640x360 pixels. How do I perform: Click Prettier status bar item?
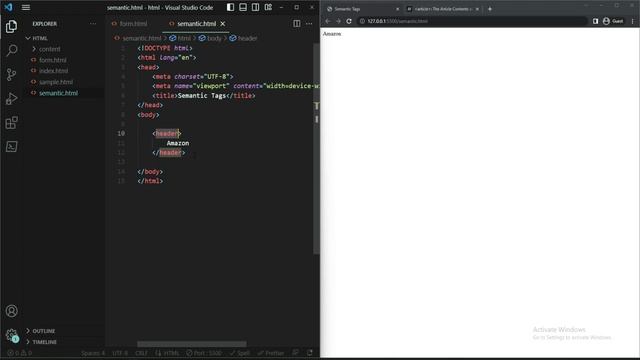pyautogui.click(x=271, y=353)
